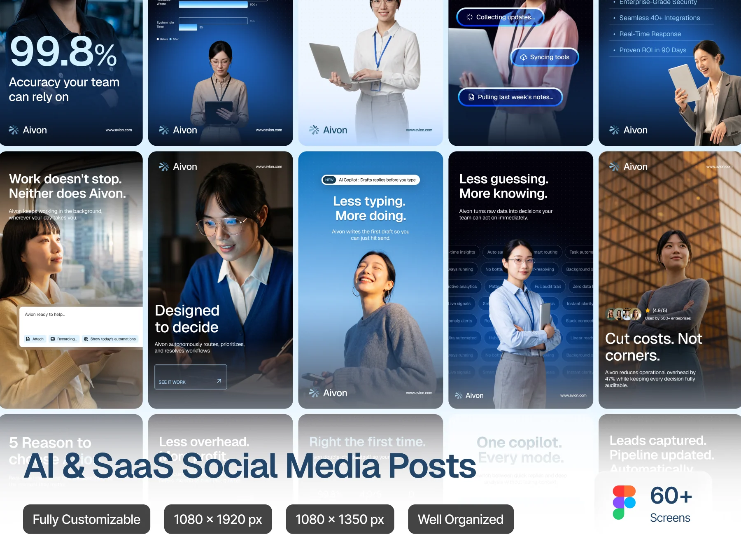Click the SEE IT WORK button
The width and height of the screenshot is (741, 560).
191,377
